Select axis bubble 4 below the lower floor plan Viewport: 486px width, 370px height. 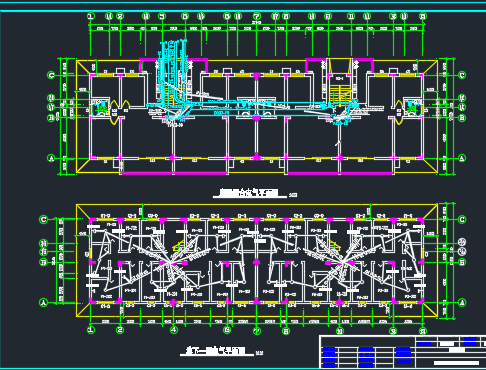coord(174,330)
